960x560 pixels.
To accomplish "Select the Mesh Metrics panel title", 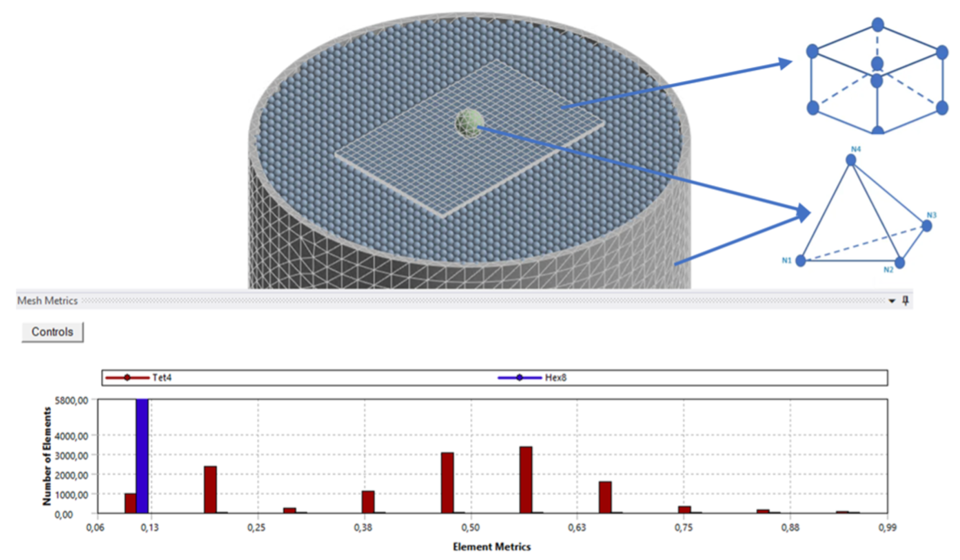I will [47, 301].
